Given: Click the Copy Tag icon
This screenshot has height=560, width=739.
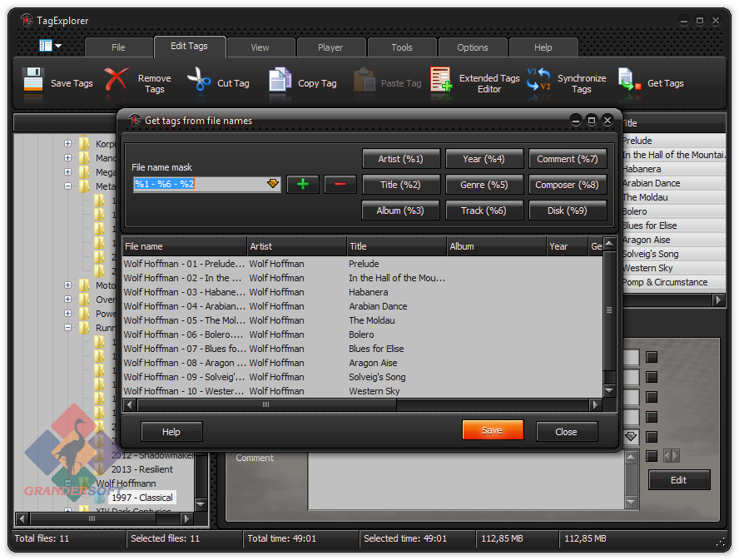Looking at the screenshot, I should coord(280,82).
